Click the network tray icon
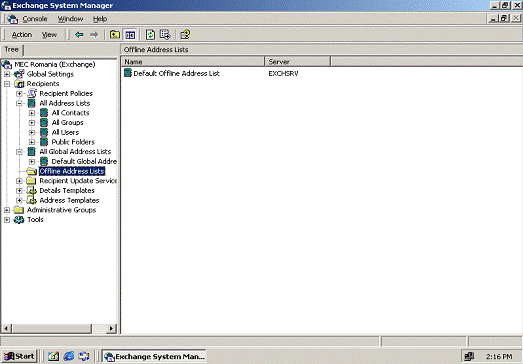 [469, 356]
